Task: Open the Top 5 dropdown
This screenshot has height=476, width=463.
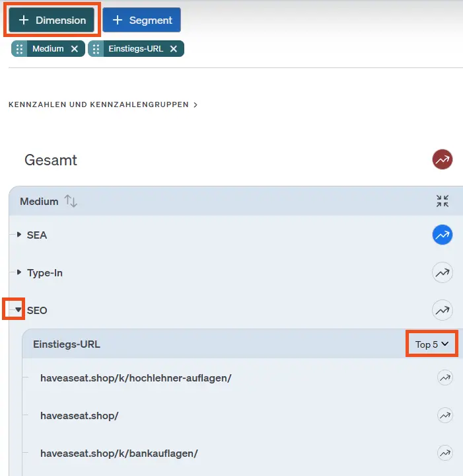Action: pyautogui.click(x=432, y=344)
